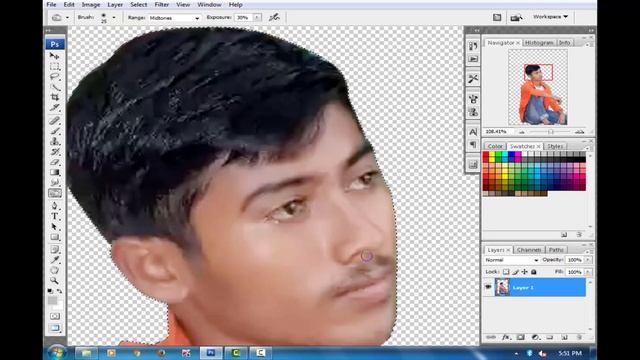
Task: Switch to the Channels tab
Action: pyautogui.click(x=529, y=249)
